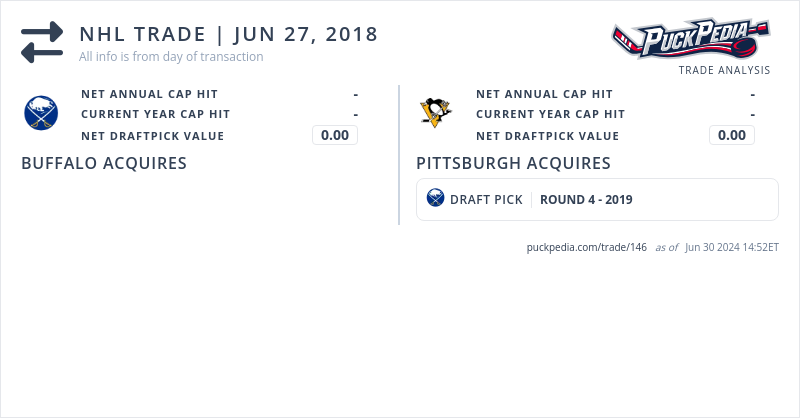Click the large Buffalo Sabres team logo
This screenshot has height=418, width=800.
(41, 114)
